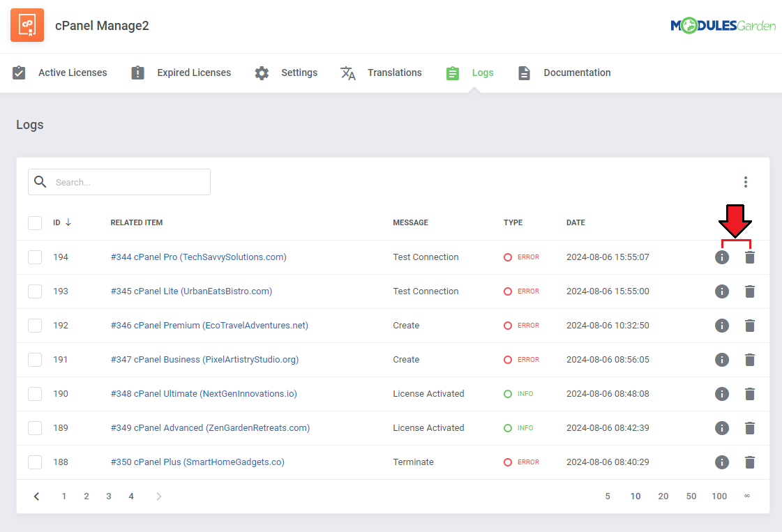This screenshot has height=532, width=782.
Task: Click the ModulesGarden logo
Action: (723, 25)
